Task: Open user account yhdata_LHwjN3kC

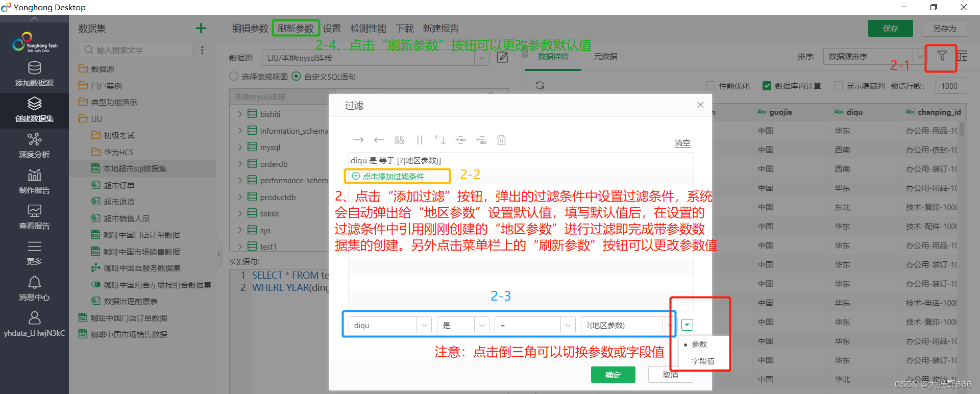Action: [34, 324]
